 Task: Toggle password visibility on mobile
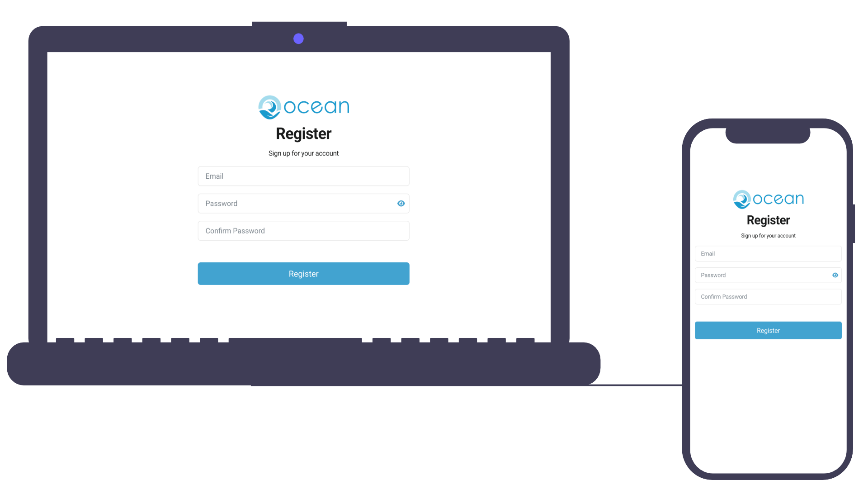click(x=835, y=275)
